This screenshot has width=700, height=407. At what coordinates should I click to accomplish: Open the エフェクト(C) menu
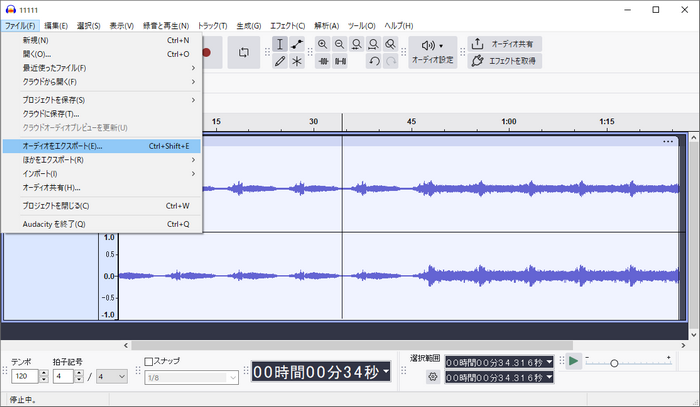tap(288, 26)
